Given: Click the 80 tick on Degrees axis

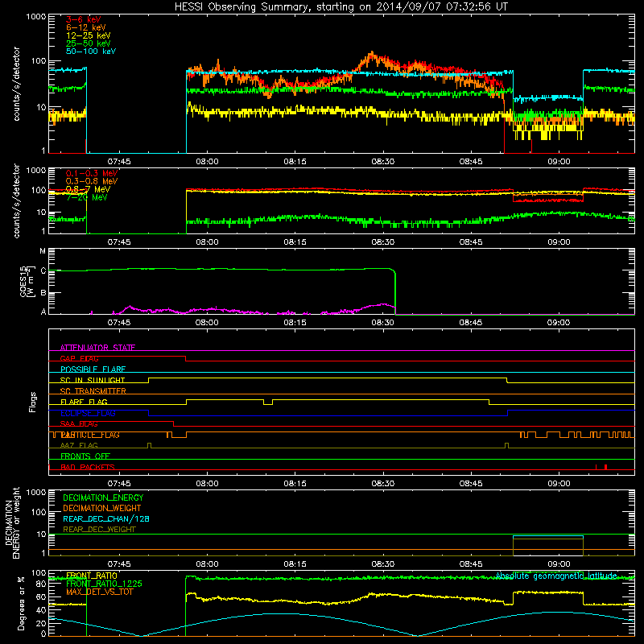Looking at the screenshot, I should tap(41, 584).
